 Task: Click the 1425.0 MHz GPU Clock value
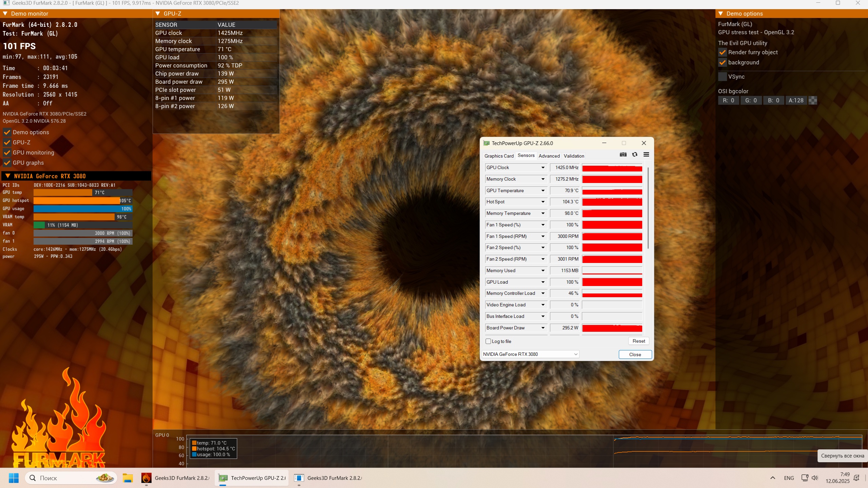pyautogui.click(x=565, y=167)
